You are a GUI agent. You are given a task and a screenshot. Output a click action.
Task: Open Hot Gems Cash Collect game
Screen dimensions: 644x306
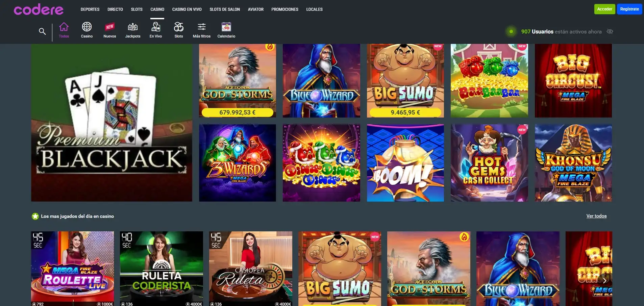[489, 163]
